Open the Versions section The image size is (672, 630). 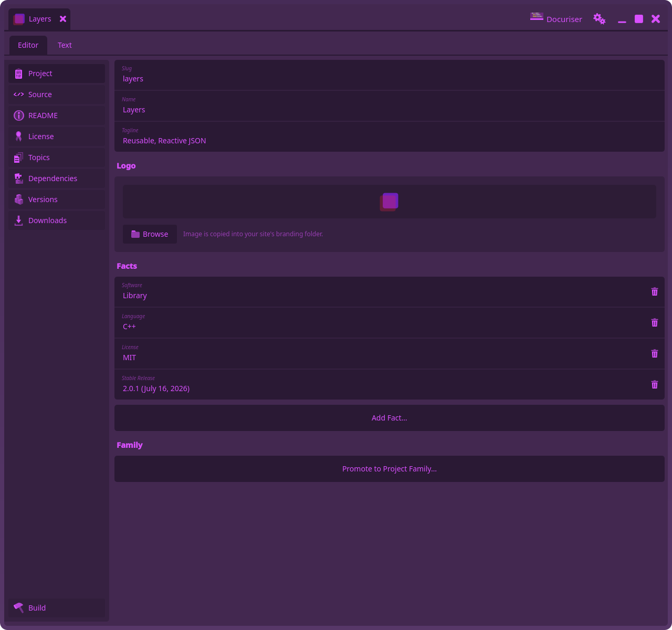[x=57, y=199]
